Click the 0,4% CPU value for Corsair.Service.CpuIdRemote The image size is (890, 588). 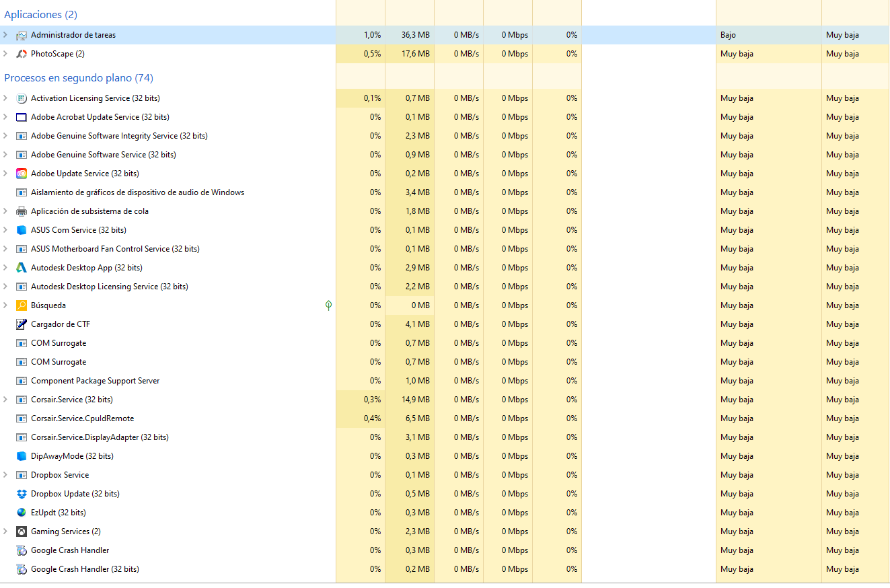click(x=372, y=418)
